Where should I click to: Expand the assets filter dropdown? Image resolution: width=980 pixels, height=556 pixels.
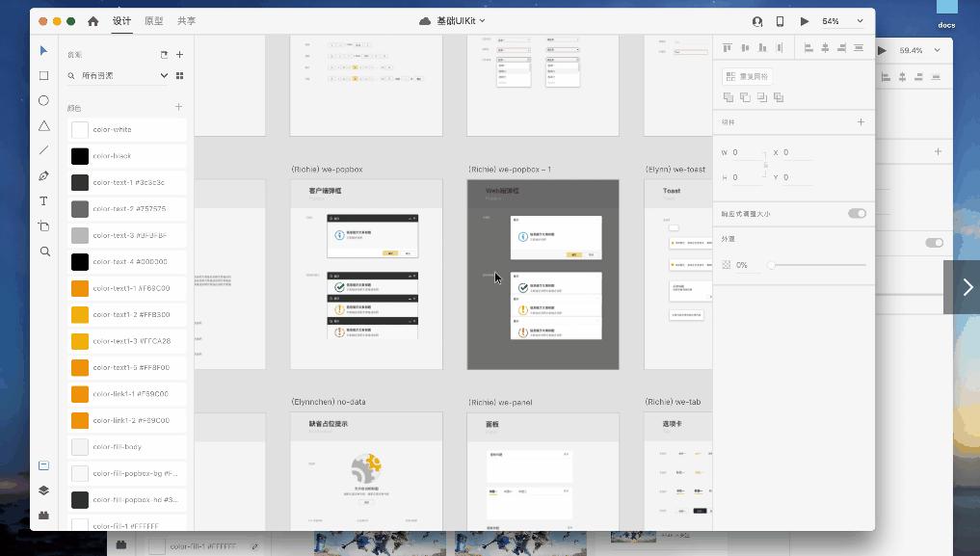tap(164, 75)
